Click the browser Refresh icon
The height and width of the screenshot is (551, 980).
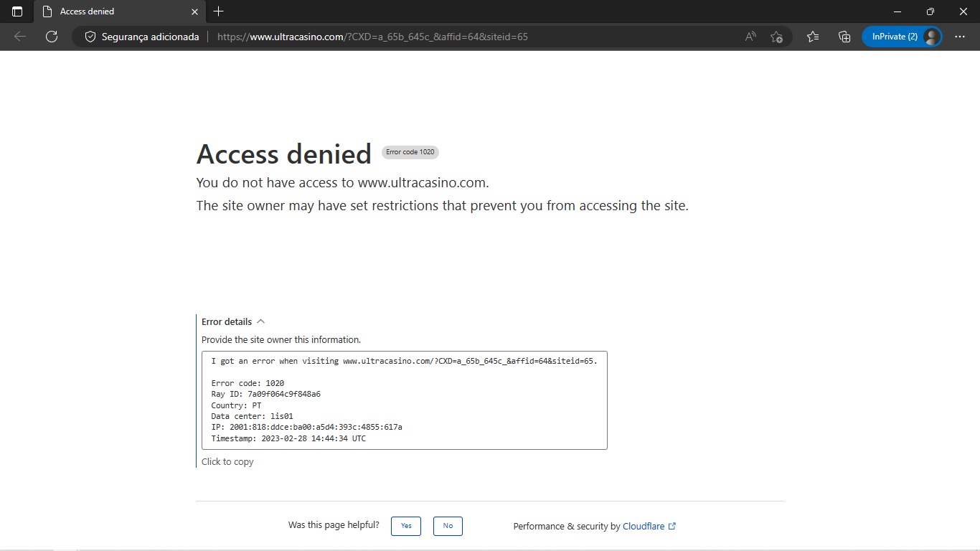point(52,37)
